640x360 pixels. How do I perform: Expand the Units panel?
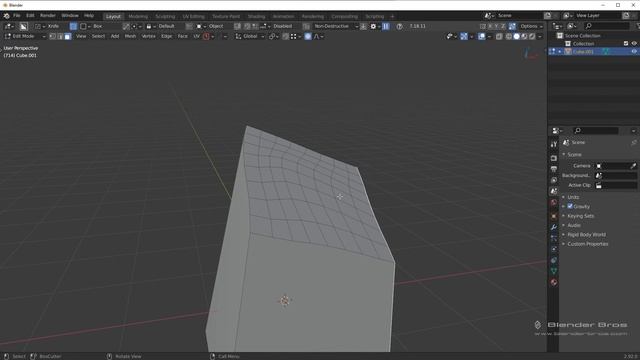pos(573,197)
